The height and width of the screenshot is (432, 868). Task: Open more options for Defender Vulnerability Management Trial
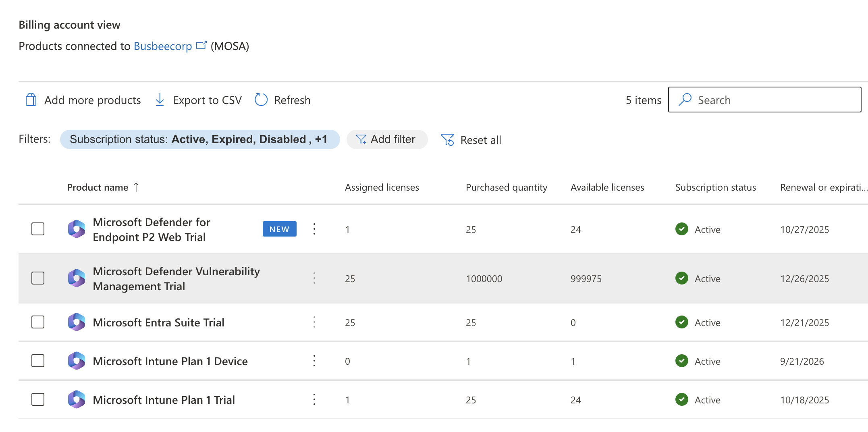(x=314, y=278)
